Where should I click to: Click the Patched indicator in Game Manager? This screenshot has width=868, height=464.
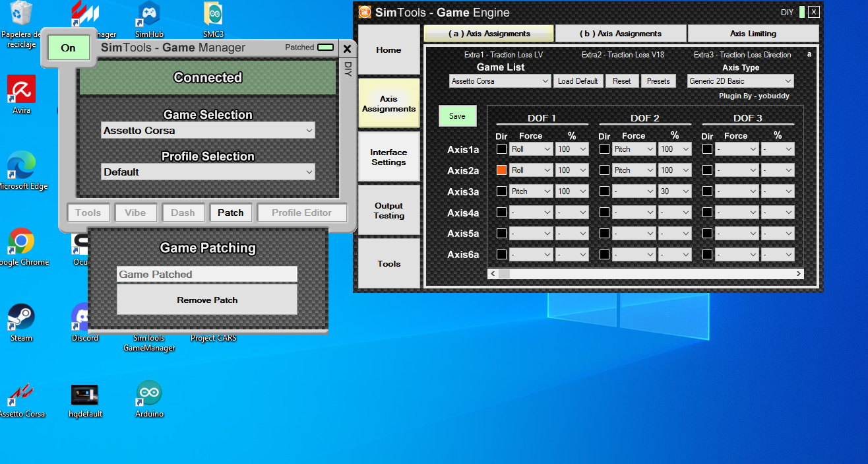(325, 48)
